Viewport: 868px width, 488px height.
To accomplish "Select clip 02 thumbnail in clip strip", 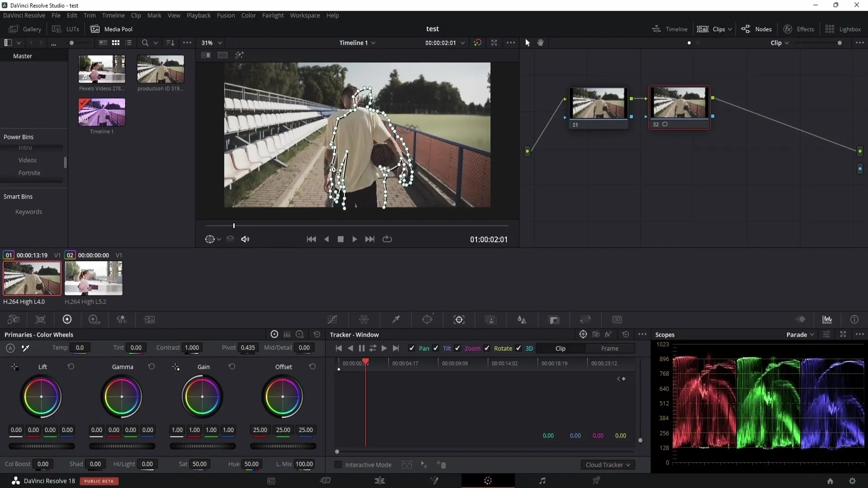I will click(x=94, y=278).
